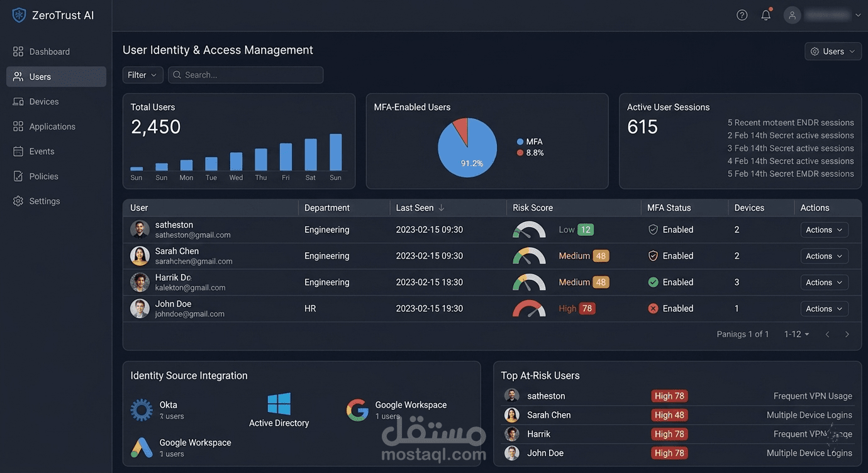Click the Last Seen sort arrow

442,208
